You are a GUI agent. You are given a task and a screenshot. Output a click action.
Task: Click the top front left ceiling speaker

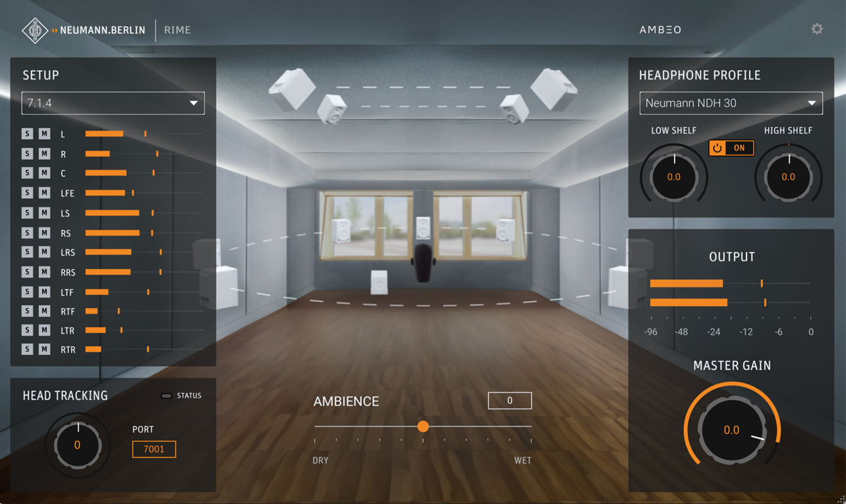tap(292, 89)
